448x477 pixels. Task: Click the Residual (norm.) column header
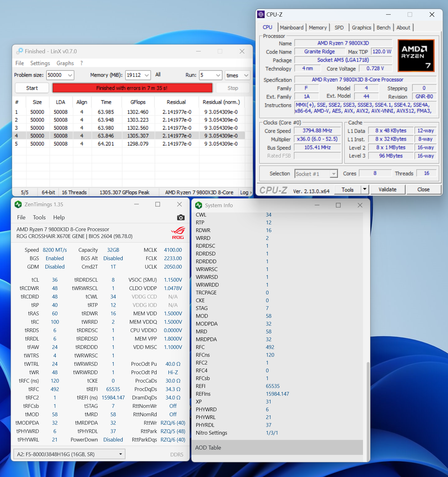221,102
